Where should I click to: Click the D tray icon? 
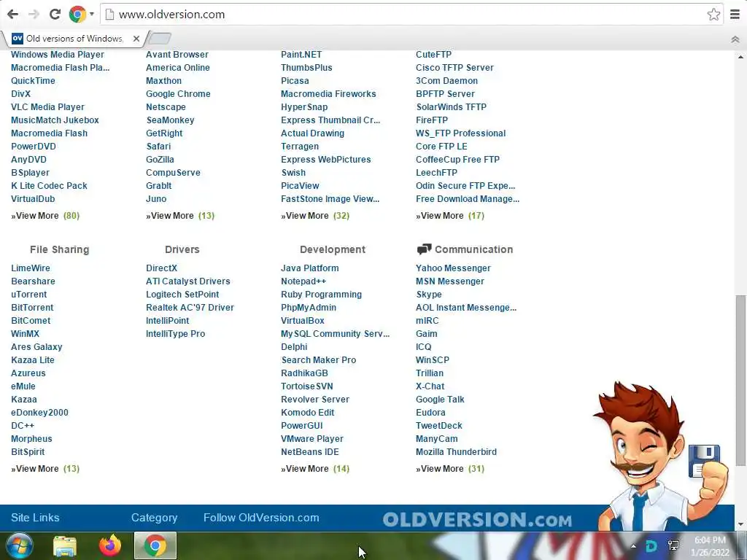pyautogui.click(x=651, y=546)
